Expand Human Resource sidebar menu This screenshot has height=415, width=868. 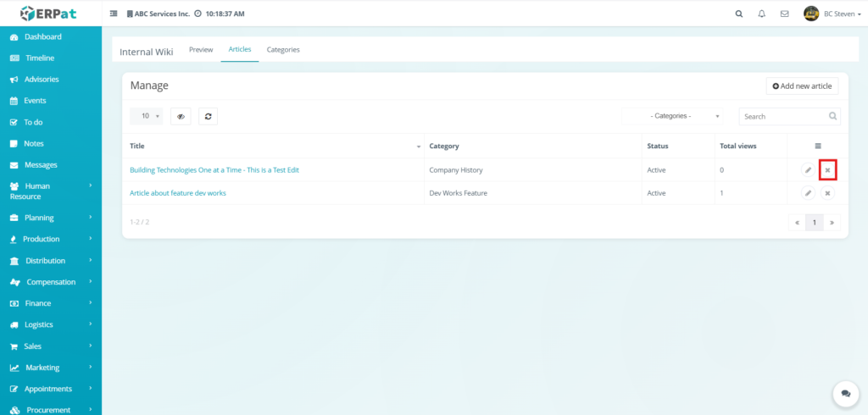[x=50, y=191]
